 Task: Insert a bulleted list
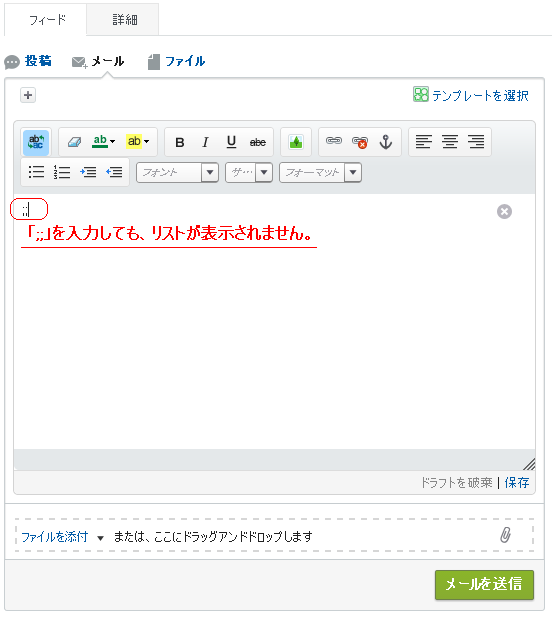36,172
